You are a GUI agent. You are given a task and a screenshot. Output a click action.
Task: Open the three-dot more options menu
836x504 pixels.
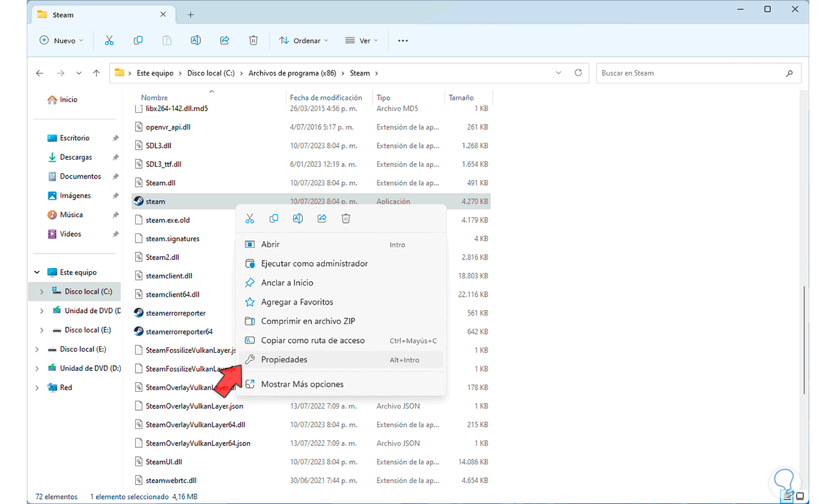[403, 40]
